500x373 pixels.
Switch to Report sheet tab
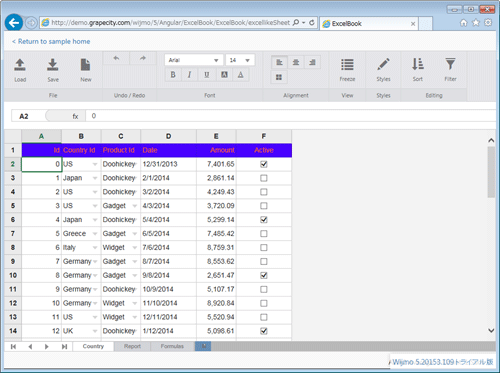[x=132, y=346]
